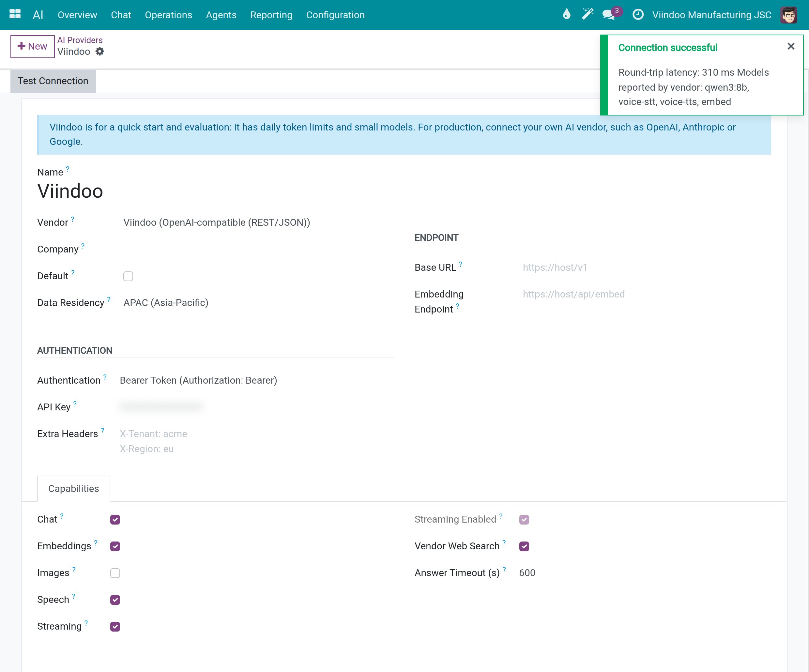The width and height of the screenshot is (809, 672).
Task: Show the Vendor field help tooltip
Action: 72,219
